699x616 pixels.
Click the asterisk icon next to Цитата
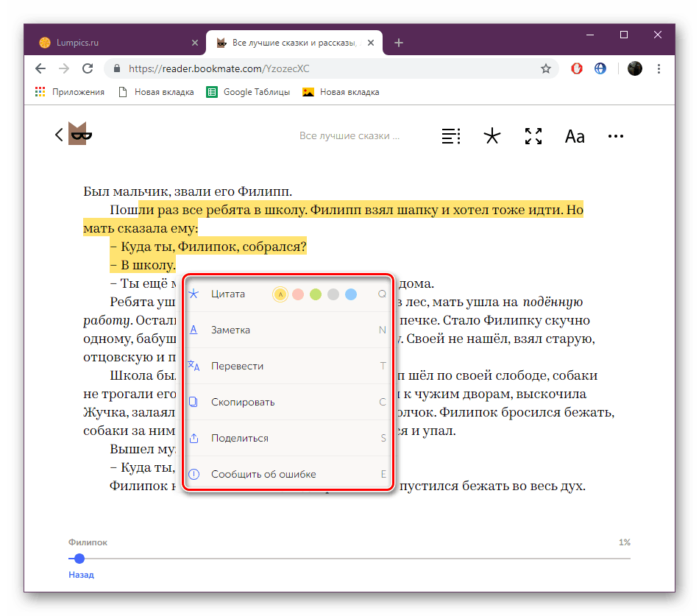[x=194, y=294]
